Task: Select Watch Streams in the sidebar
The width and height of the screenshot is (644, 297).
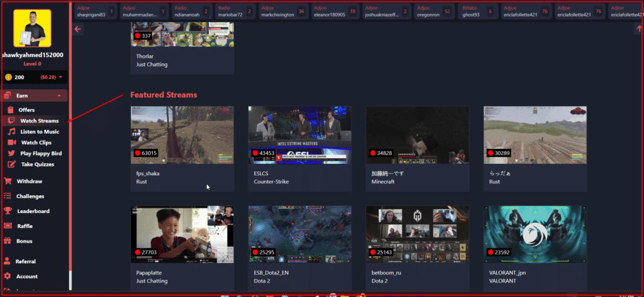Action: tap(39, 121)
